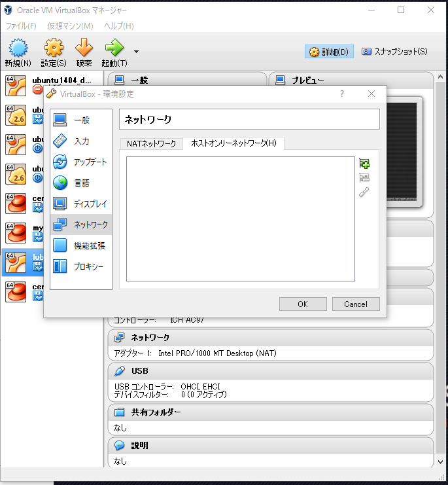Select the highlighted lub... VM entry
The height and width of the screenshot is (485, 448).
[23, 262]
